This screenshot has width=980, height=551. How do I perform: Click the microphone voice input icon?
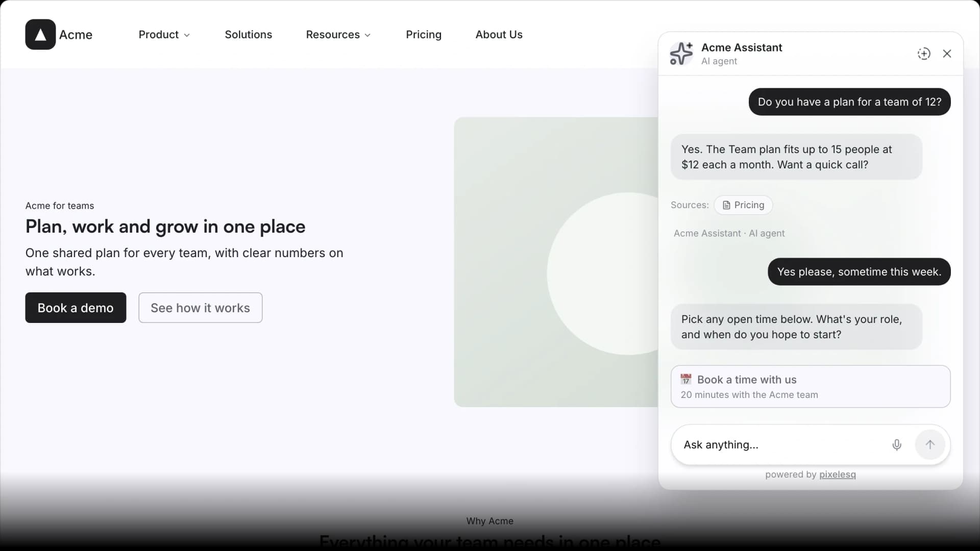click(897, 445)
